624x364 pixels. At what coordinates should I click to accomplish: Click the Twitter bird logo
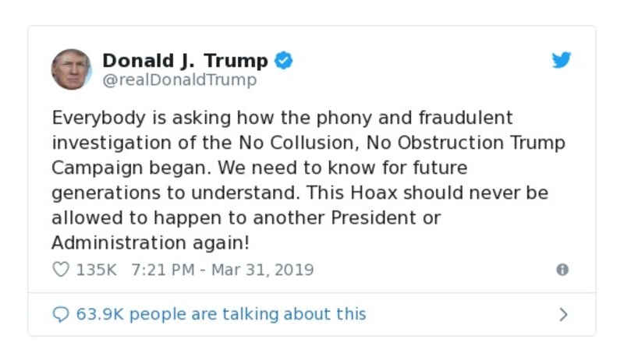click(562, 61)
